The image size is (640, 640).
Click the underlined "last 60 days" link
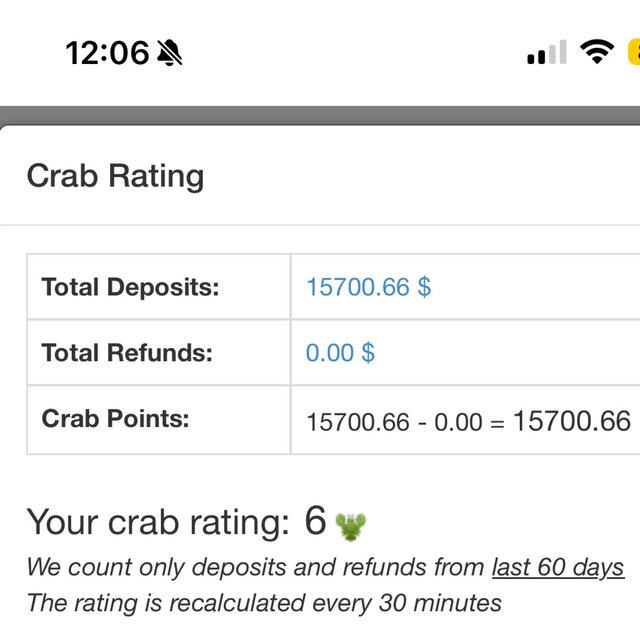557,567
